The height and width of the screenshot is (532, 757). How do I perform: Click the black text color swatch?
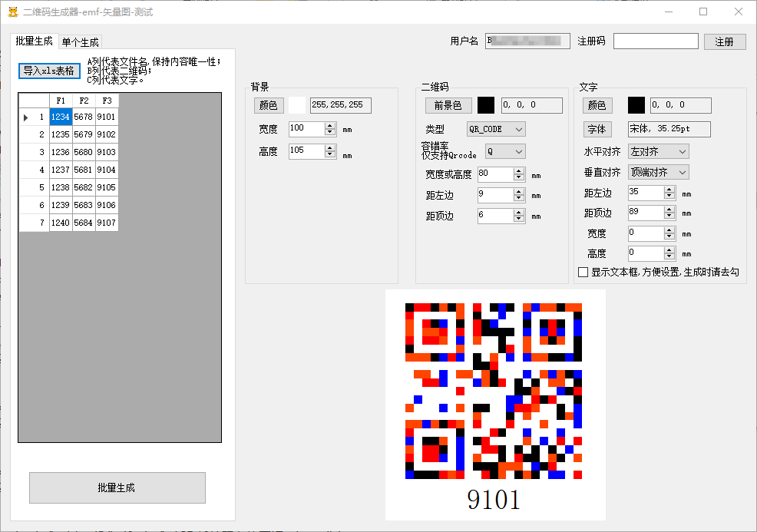coord(636,105)
